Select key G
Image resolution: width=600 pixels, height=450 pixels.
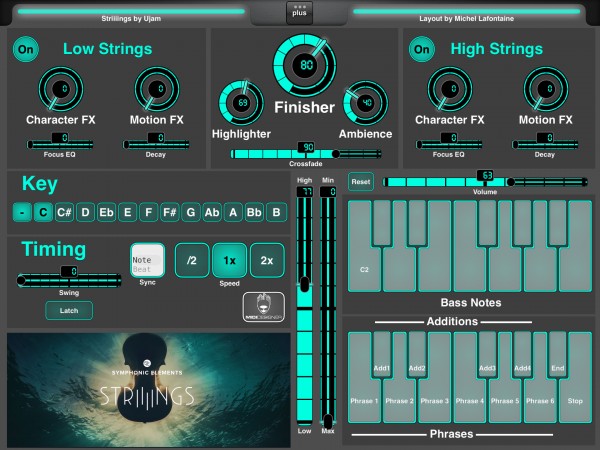point(191,212)
